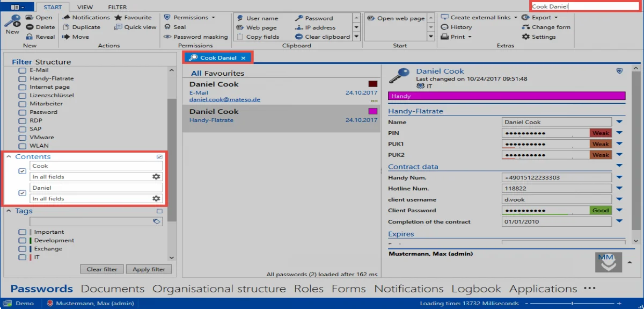Enable the Important tag checkbox
Viewport: 644px width, 309px height.
click(x=22, y=232)
